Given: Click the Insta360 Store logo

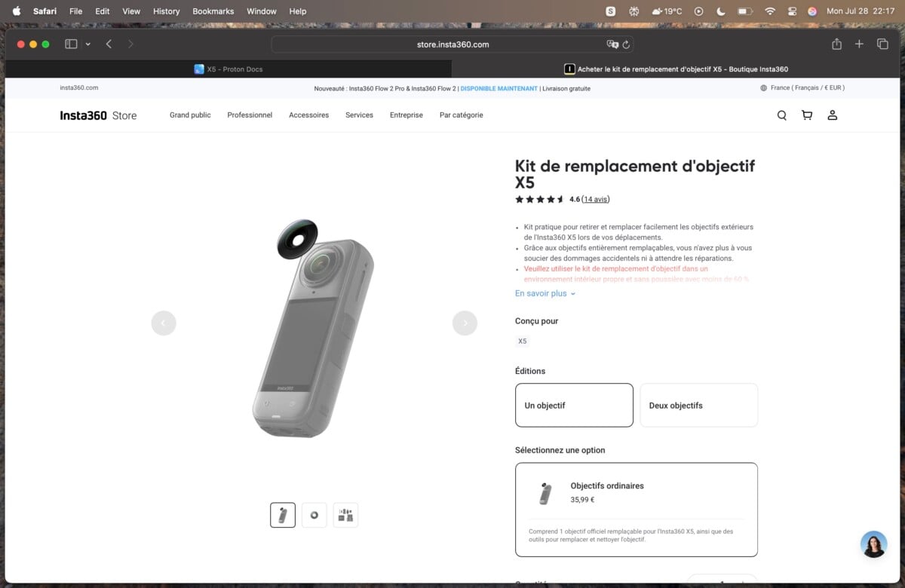Looking at the screenshot, I should tap(98, 115).
